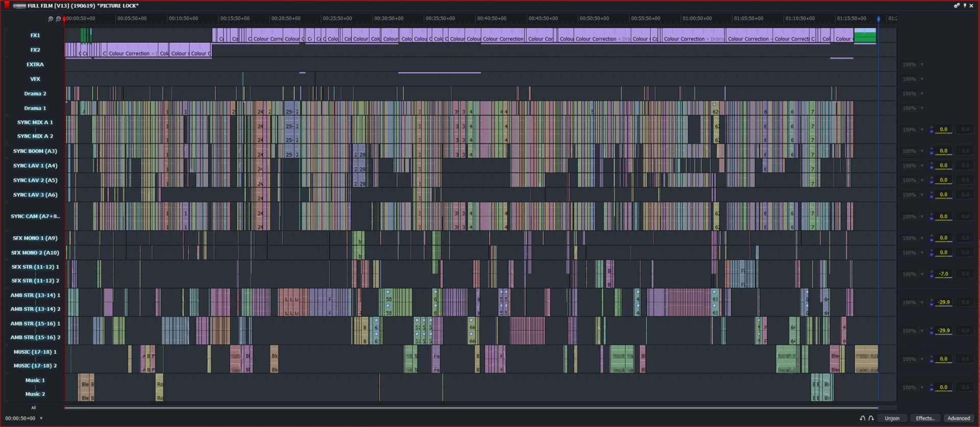Viewport: 980px width, 427px height.
Task: Click SYNC LAV 3 (A6) level value 0.0
Action: [x=943, y=195]
